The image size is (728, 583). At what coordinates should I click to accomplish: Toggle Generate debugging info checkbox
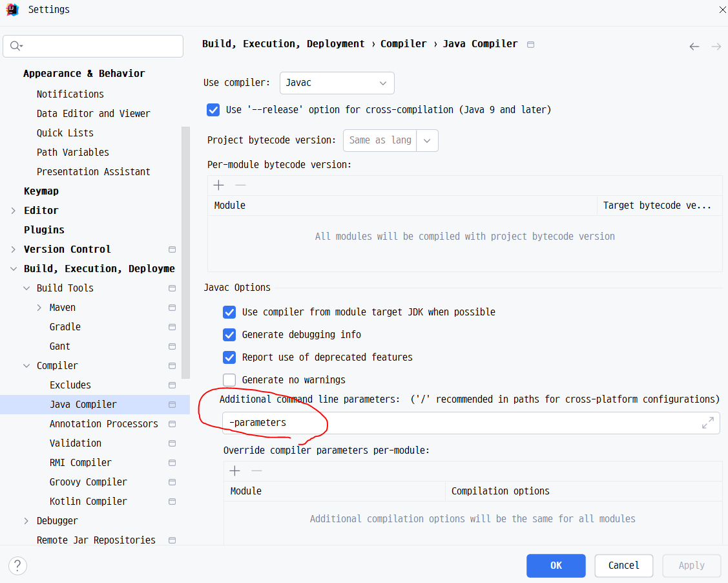(x=229, y=335)
